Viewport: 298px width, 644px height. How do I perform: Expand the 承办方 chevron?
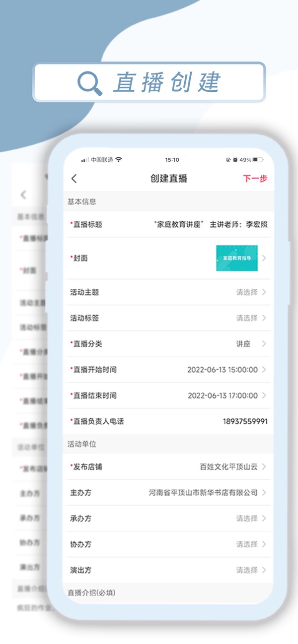264,518
